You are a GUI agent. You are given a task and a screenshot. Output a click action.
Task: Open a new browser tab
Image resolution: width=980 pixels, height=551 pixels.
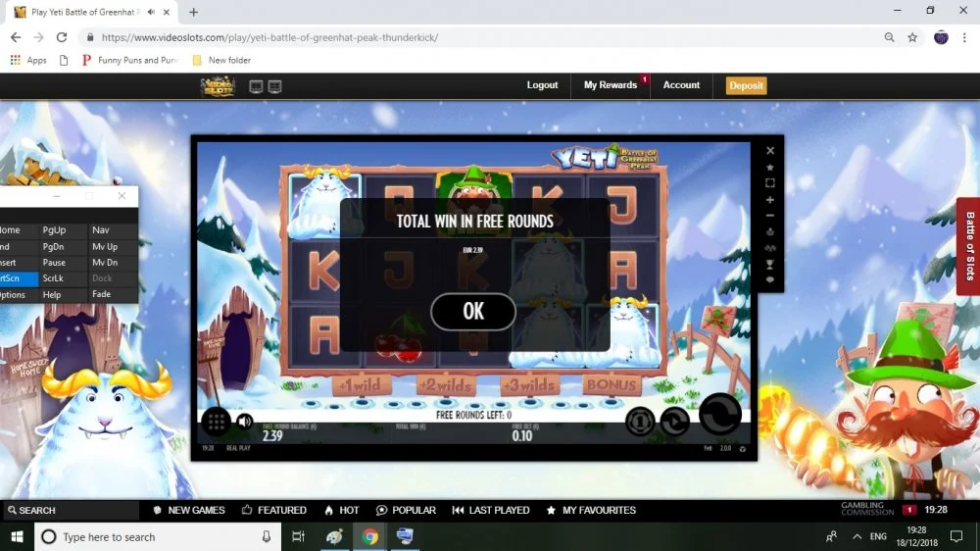click(194, 12)
